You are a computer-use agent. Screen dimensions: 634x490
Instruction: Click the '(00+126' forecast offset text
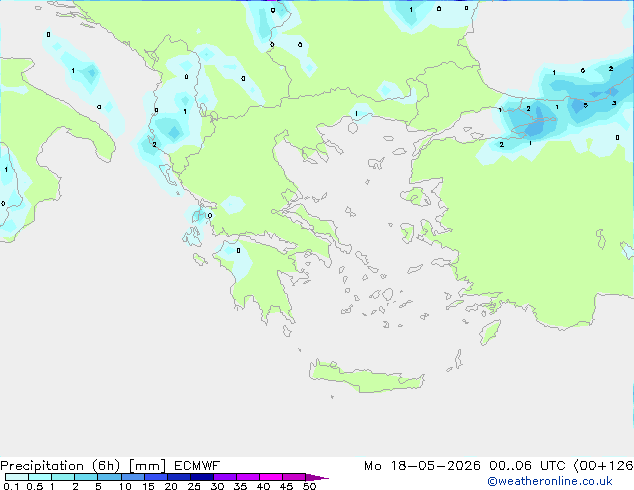click(603, 466)
